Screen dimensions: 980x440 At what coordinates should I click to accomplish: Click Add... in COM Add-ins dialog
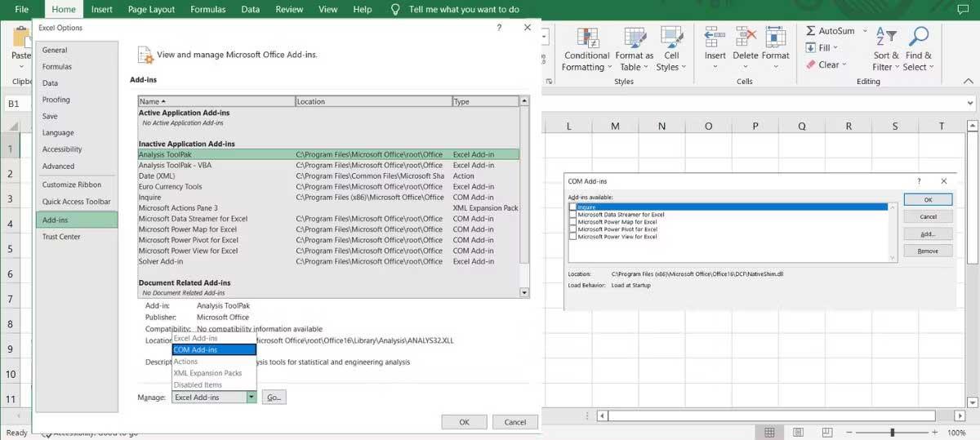928,233
